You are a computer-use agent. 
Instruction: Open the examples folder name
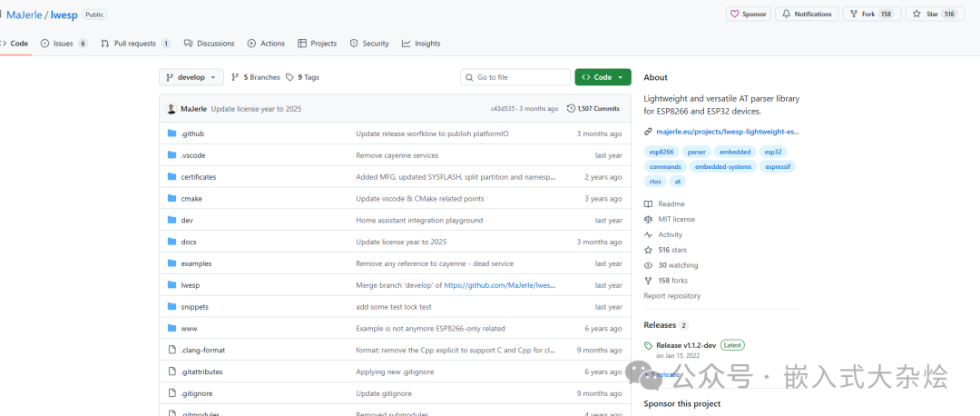(196, 264)
